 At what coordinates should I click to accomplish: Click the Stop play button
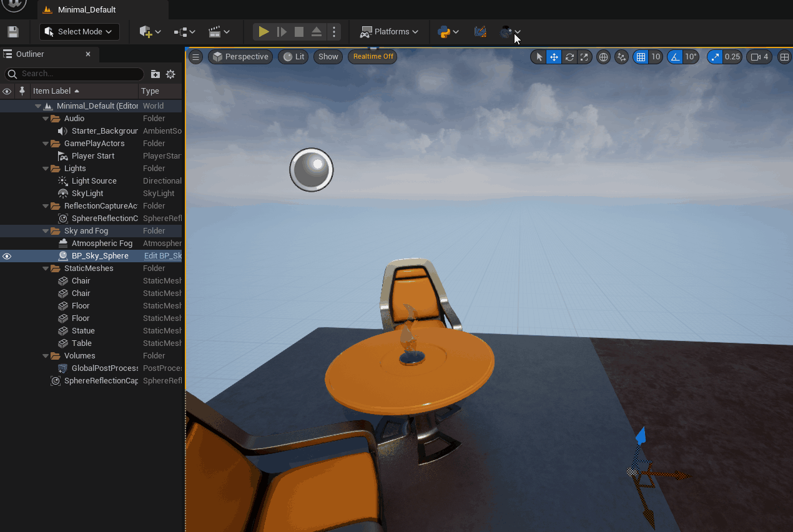[x=299, y=32]
